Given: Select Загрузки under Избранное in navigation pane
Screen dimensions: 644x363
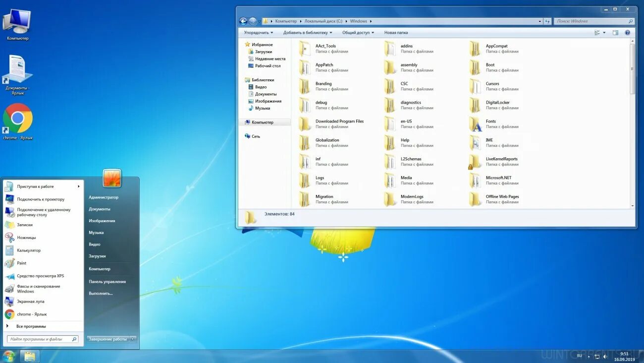Looking at the screenshot, I should (264, 52).
